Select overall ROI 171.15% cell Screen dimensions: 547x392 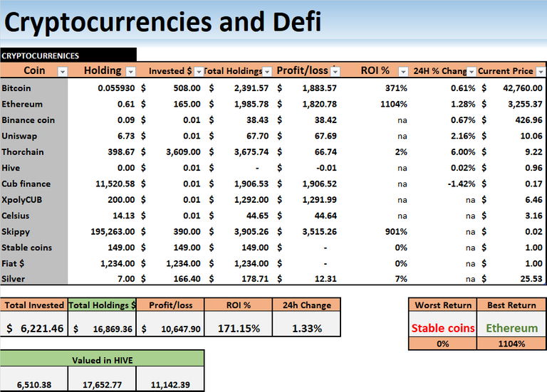tap(239, 324)
